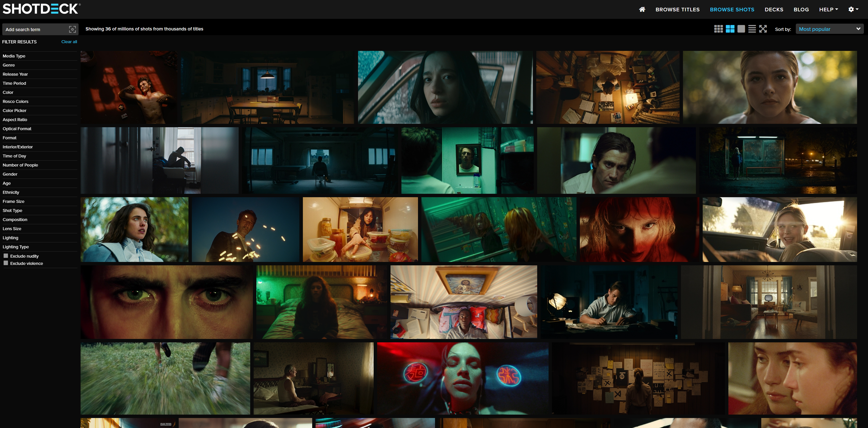Toggle the Exclude nudity checkbox
868x428 pixels.
point(6,256)
